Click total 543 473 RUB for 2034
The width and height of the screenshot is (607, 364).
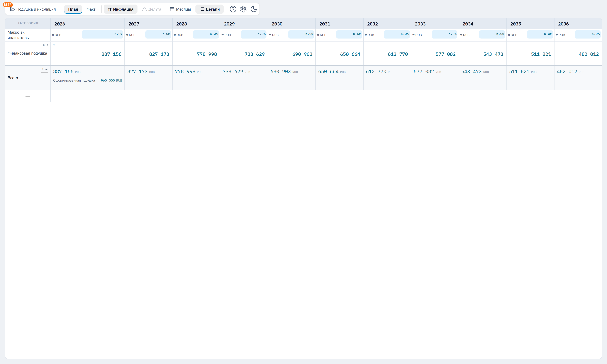[x=475, y=72]
